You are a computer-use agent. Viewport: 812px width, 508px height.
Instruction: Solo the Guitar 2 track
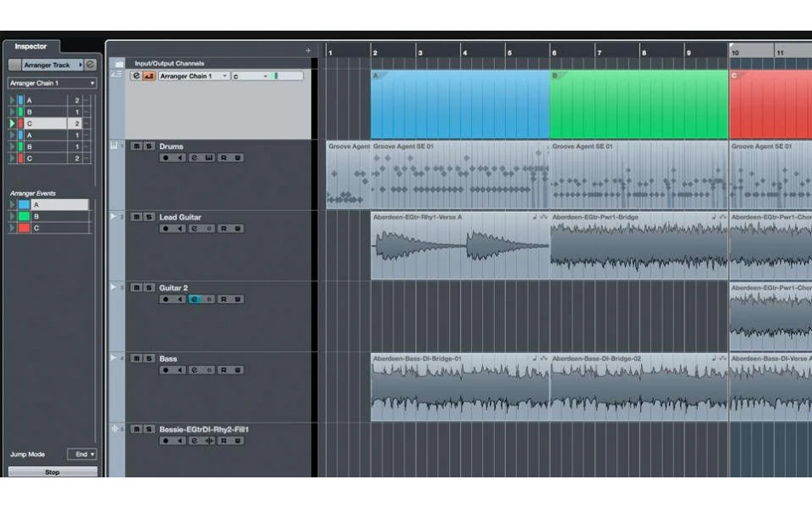[149, 288]
